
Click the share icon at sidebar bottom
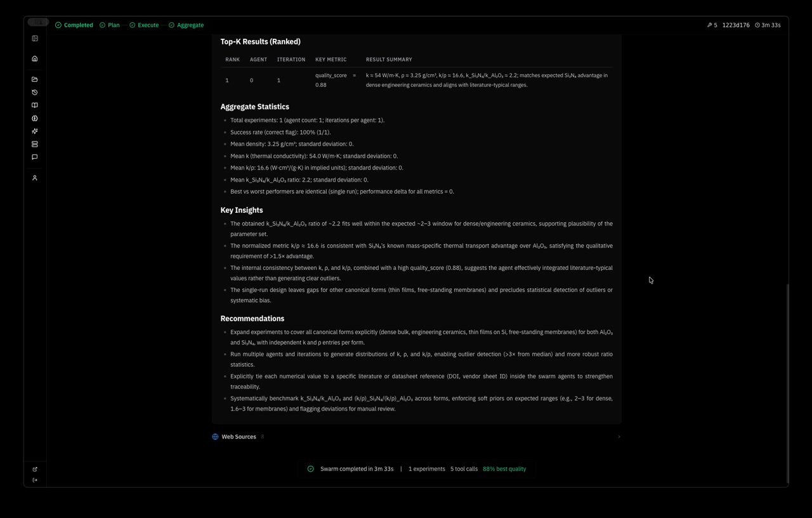click(35, 468)
